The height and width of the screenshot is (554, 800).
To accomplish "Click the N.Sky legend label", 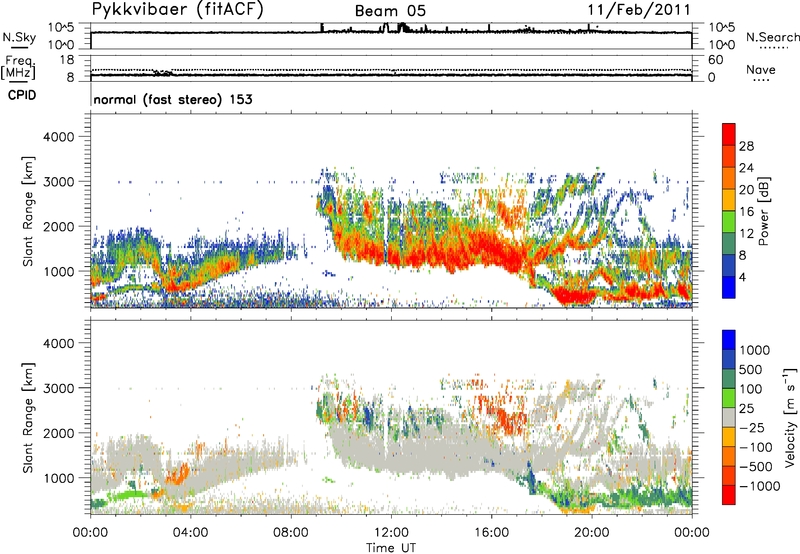I will coord(19,38).
